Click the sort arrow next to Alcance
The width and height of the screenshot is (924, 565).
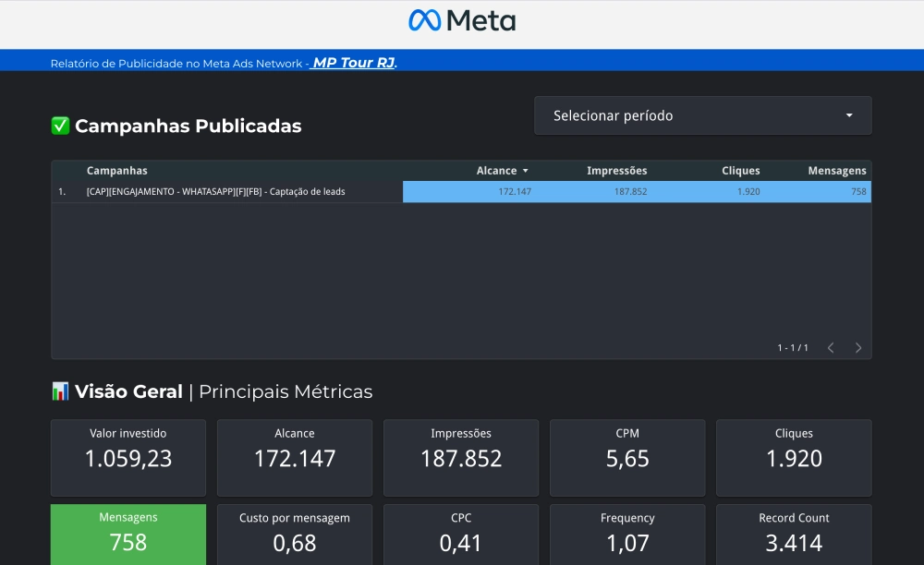(526, 171)
